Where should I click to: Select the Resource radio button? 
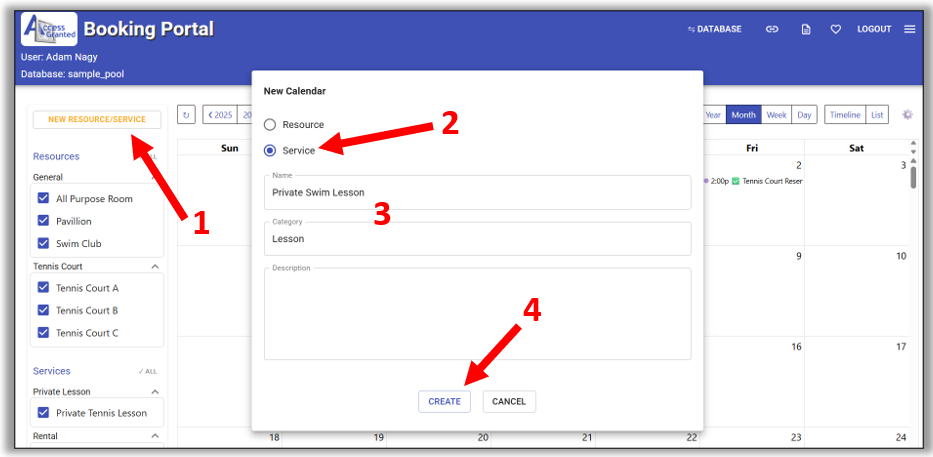pyautogui.click(x=270, y=125)
